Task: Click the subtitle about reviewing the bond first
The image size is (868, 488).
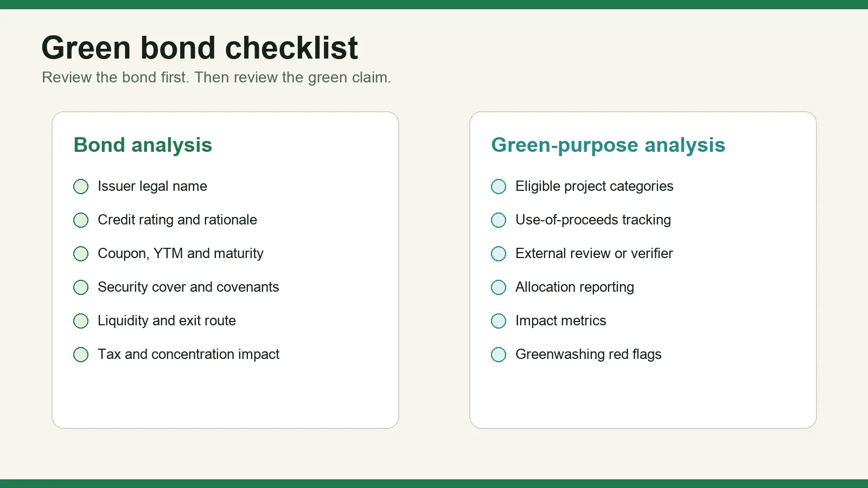Action: pyautogui.click(x=216, y=78)
